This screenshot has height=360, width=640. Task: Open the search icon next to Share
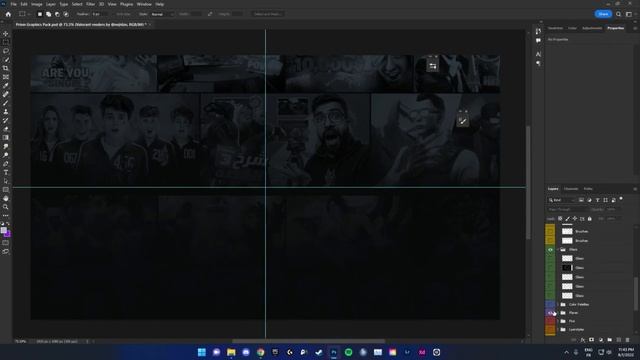point(618,14)
